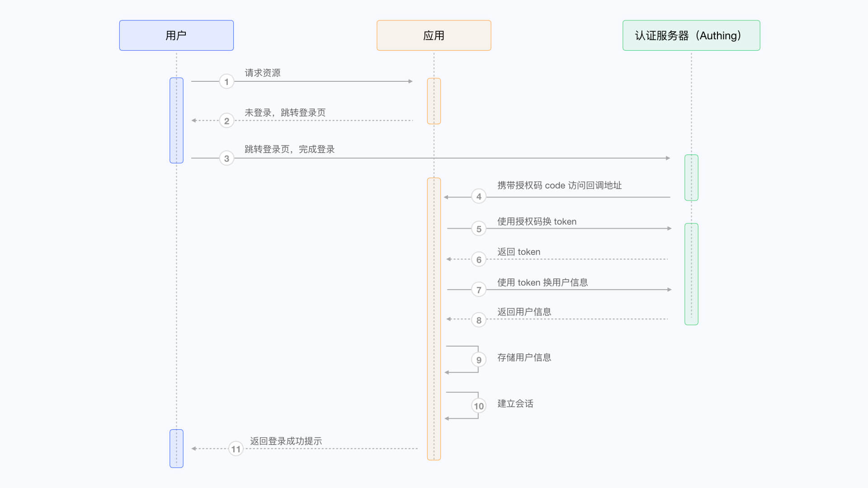Click the step 5 circle marker
This screenshot has width=868, height=488.
tap(479, 229)
